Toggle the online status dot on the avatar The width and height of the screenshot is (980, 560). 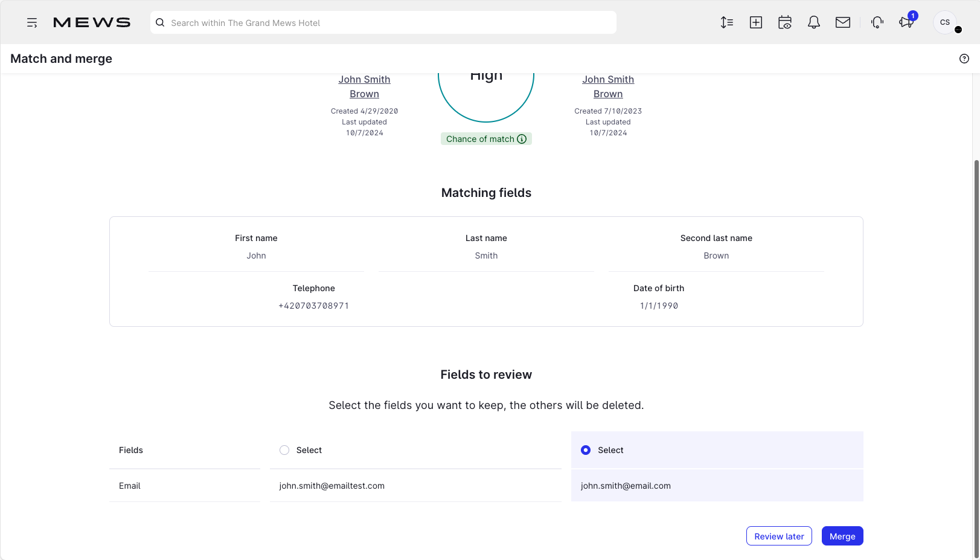[x=957, y=30]
